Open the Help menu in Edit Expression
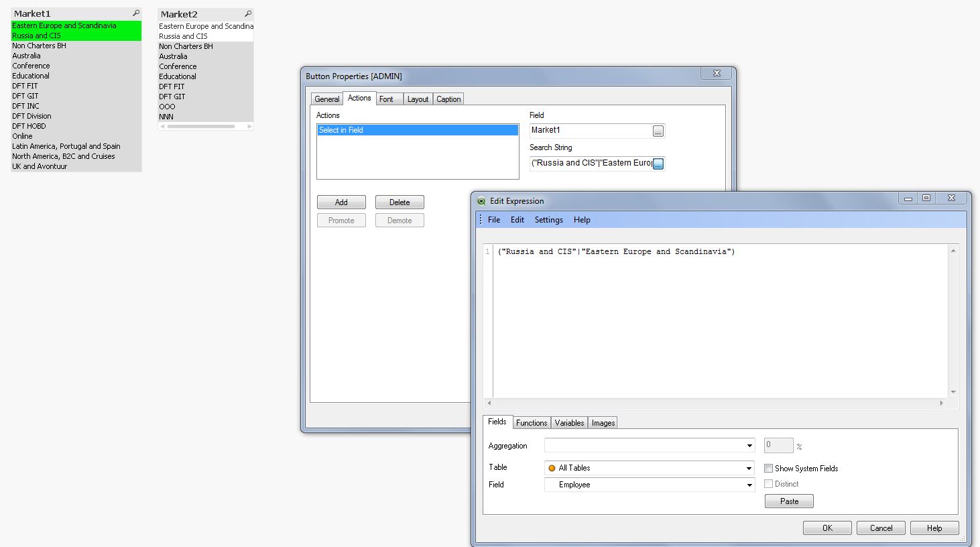Image resolution: width=980 pixels, height=547 pixels. pos(582,220)
